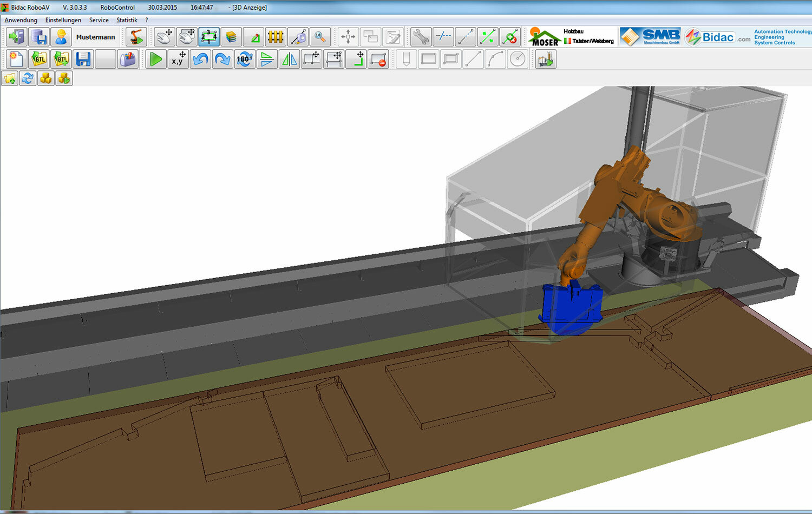Click the BTL import icon

[39, 59]
